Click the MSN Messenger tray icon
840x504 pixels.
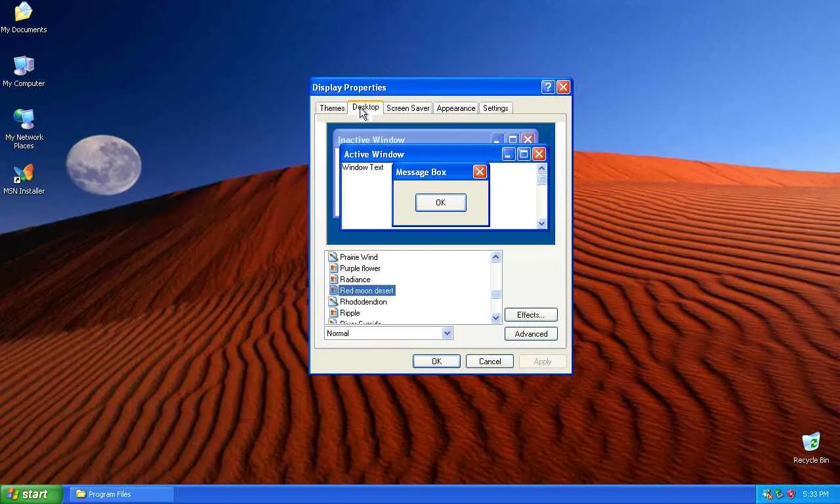[768, 494]
